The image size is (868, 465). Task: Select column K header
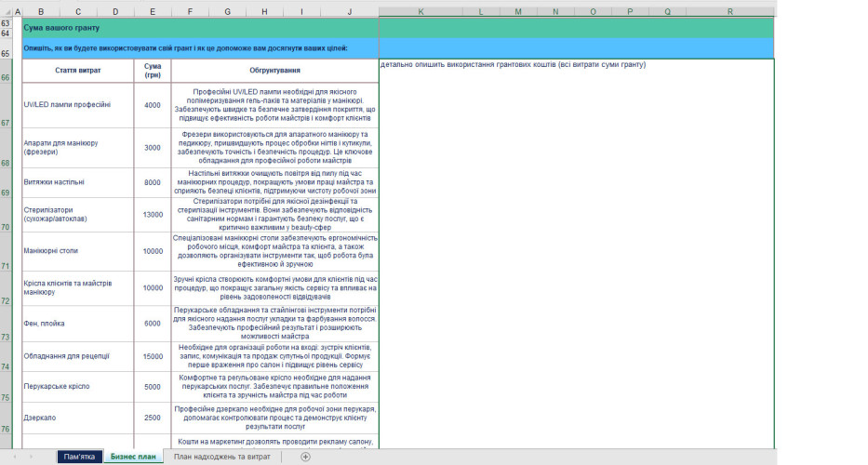pyautogui.click(x=421, y=11)
